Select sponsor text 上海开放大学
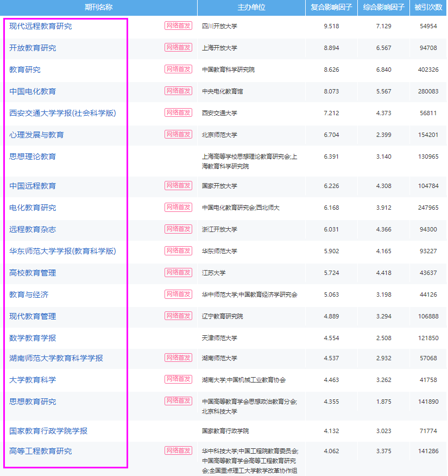Viewport: 448px width, 476px height. (x=219, y=48)
